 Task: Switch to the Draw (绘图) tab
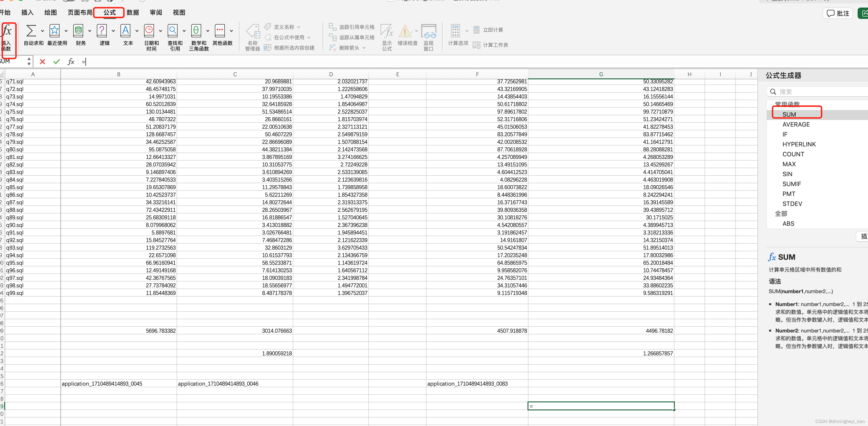51,13
